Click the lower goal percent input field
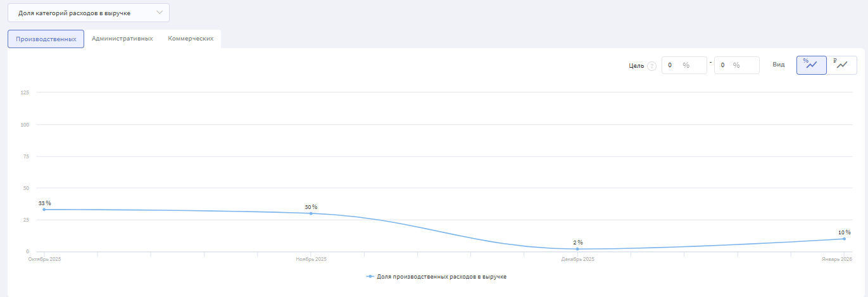868x297 pixels. pyautogui.click(x=684, y=65)
